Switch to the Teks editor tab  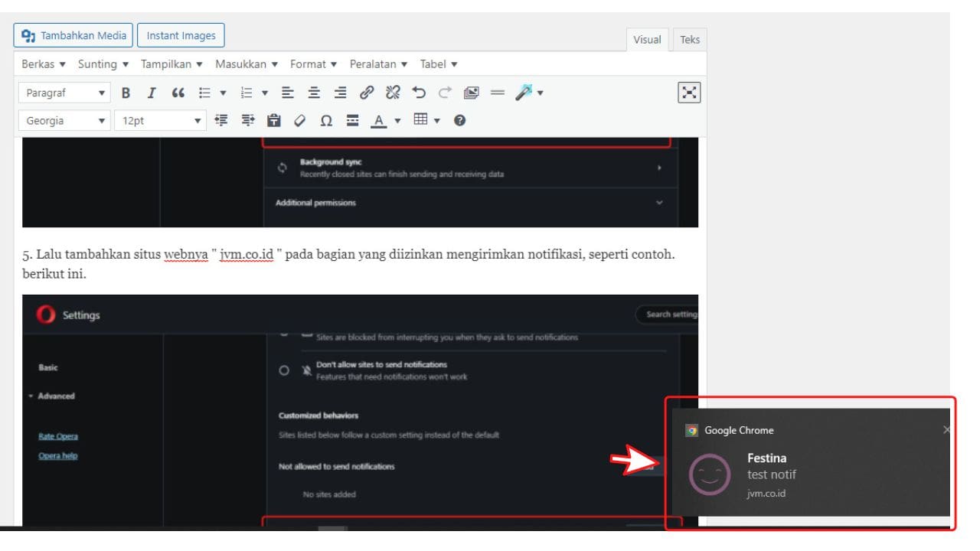tap(690, 40)
